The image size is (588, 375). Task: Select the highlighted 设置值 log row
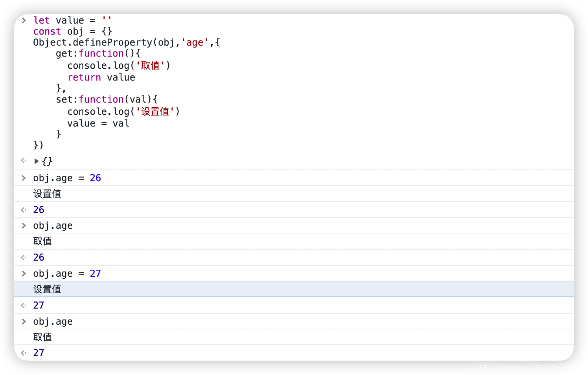(x=294, y=289)
